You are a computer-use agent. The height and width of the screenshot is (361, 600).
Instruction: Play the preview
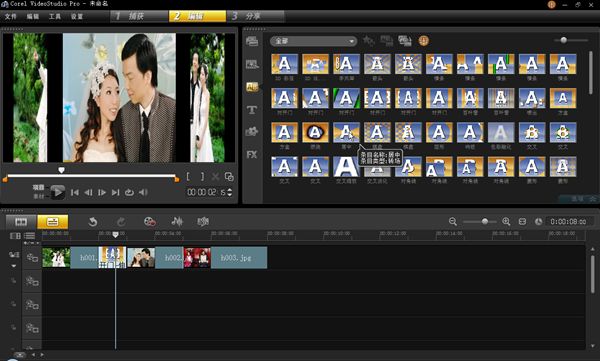pyautogui.click(x=57, y=192)
